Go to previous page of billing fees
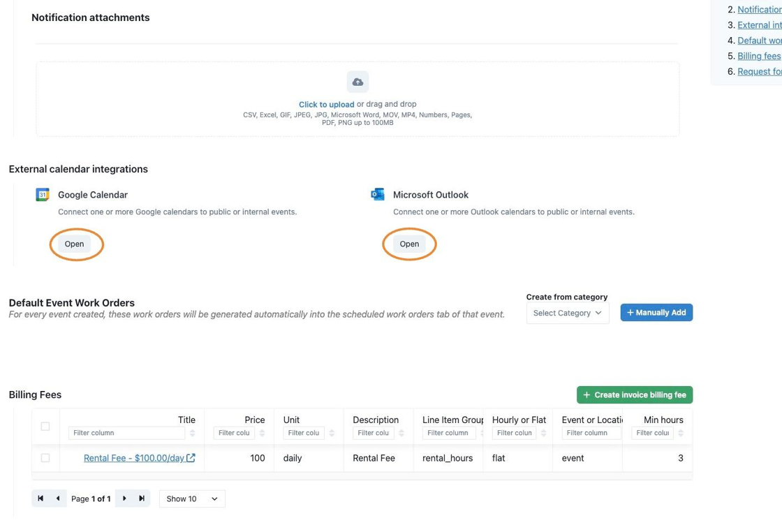The height and width of the screenshot is (532, 782). (58, 498)
